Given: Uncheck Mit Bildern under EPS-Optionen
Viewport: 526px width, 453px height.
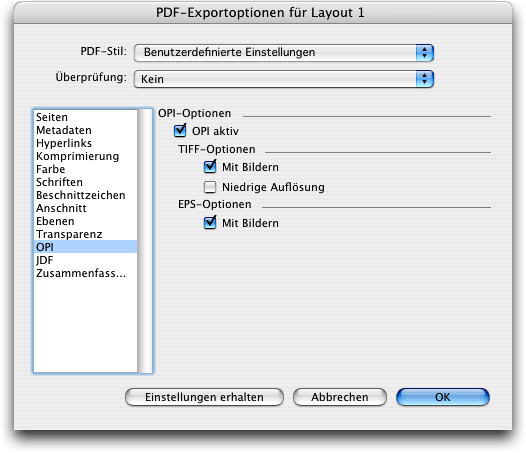Looking at the screenshot, I should 210,223.
